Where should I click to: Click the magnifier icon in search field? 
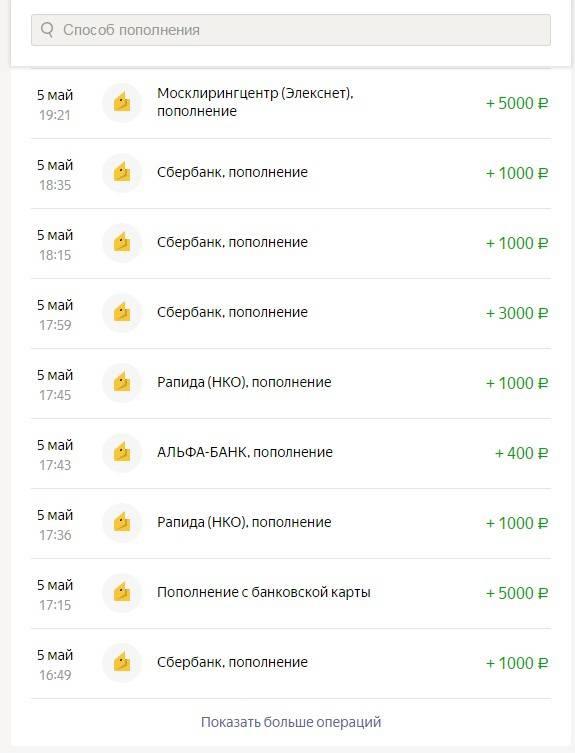(47, 30)
